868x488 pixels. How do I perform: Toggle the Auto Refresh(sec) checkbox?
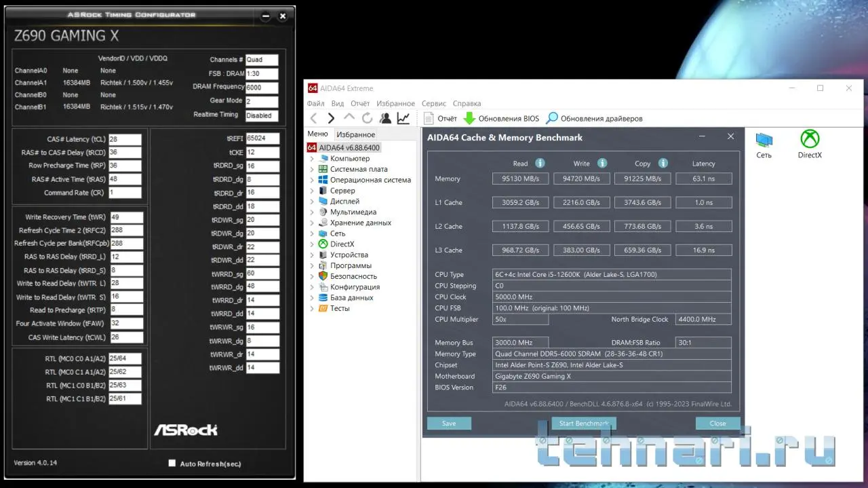[172, 463]
